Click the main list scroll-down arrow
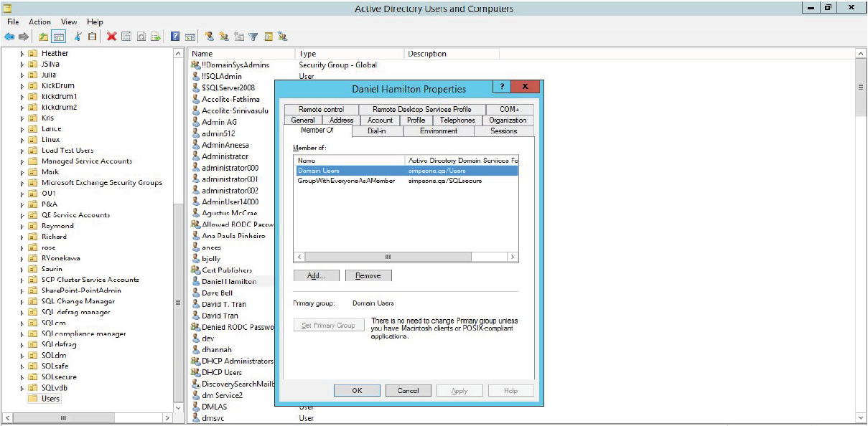This screenshot has width=868, height=426. [862, 417]
